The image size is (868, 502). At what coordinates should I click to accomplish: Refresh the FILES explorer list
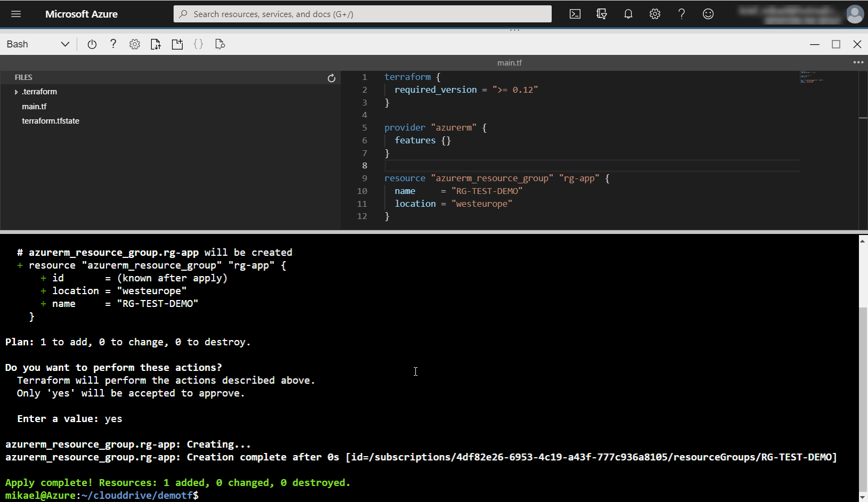(x=331, y=78)
